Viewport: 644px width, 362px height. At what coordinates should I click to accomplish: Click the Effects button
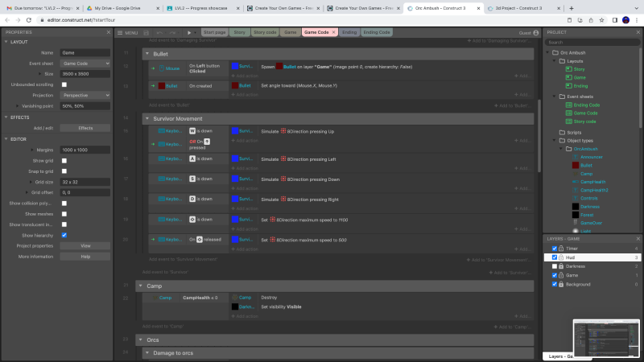[85, 128]
